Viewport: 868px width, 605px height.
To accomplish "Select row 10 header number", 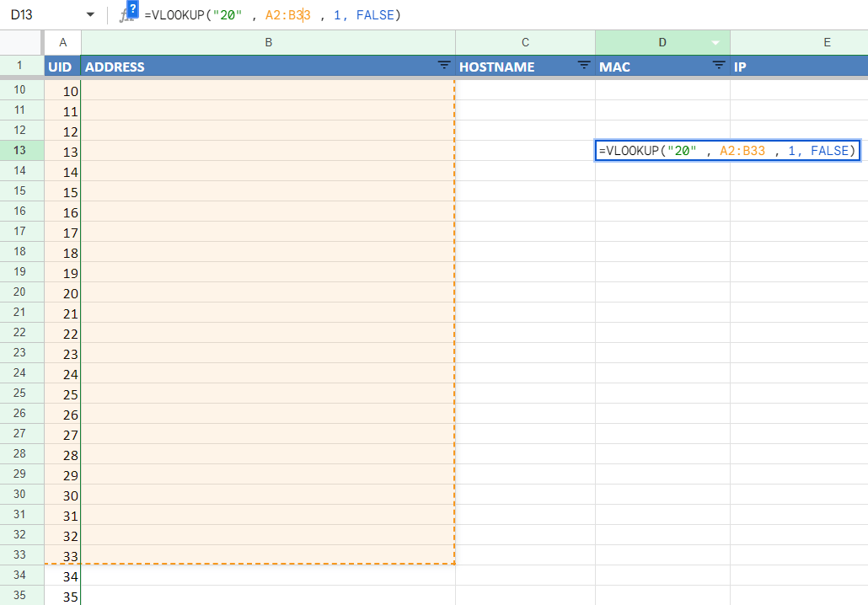I will (20, 89).
